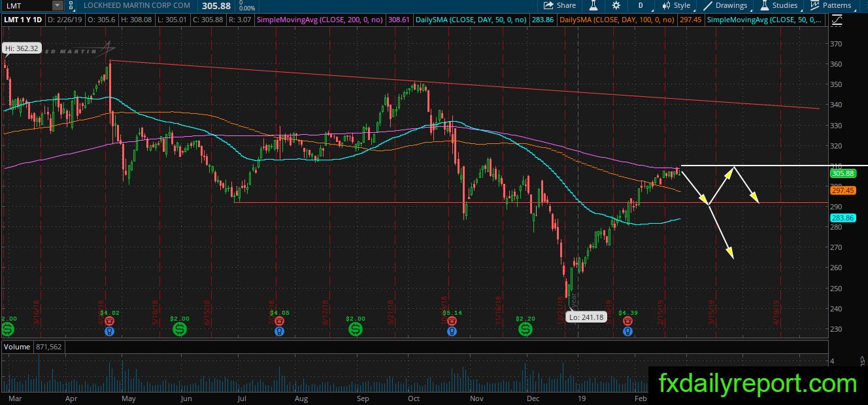Click green dividend icon near Jun under $2.00

coord(180,329)
